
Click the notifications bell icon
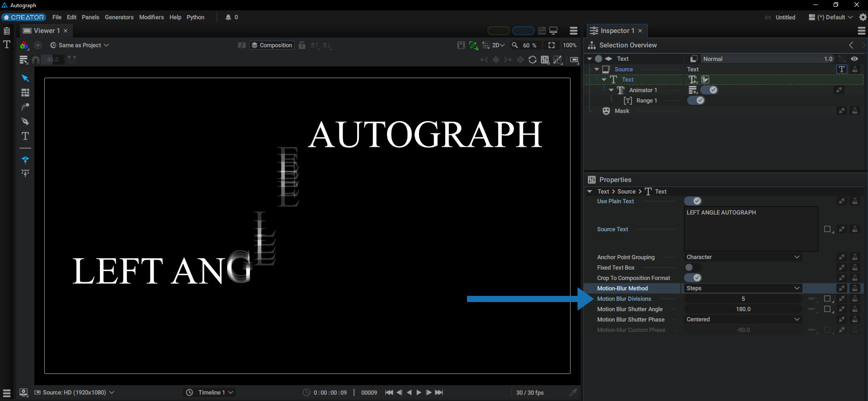[x=228, y=17]
